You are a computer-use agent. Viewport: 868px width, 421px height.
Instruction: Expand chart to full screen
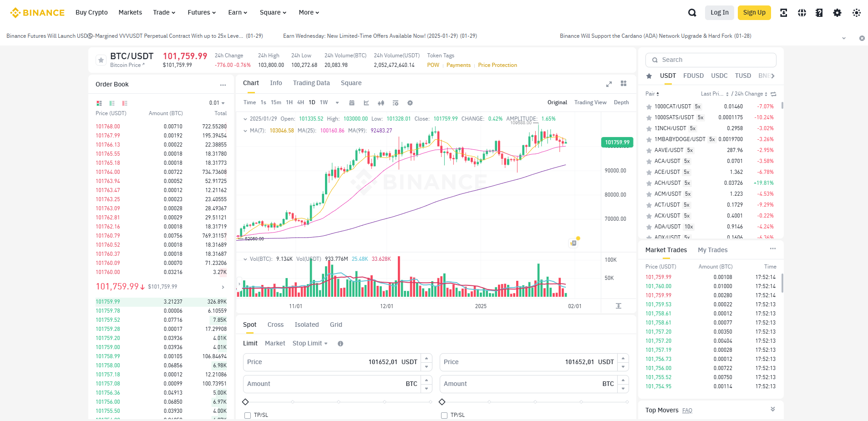click(x=609, y=84)
